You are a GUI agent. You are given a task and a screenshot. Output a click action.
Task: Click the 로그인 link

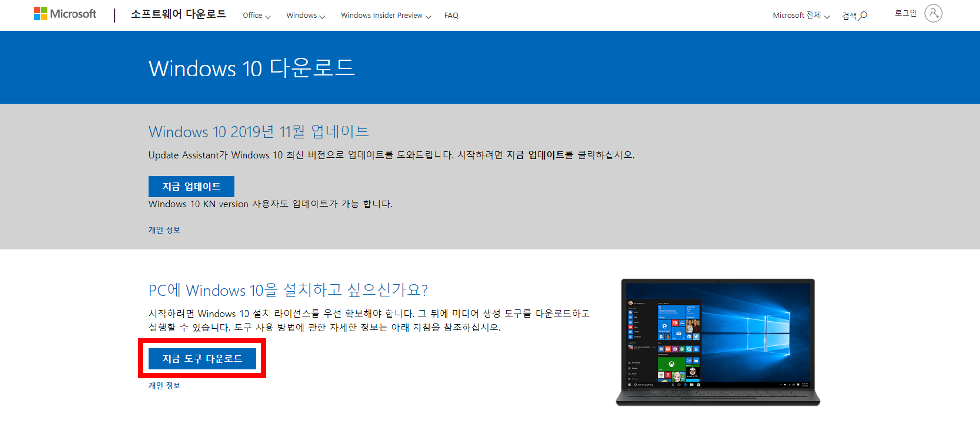tap(906, 13)
